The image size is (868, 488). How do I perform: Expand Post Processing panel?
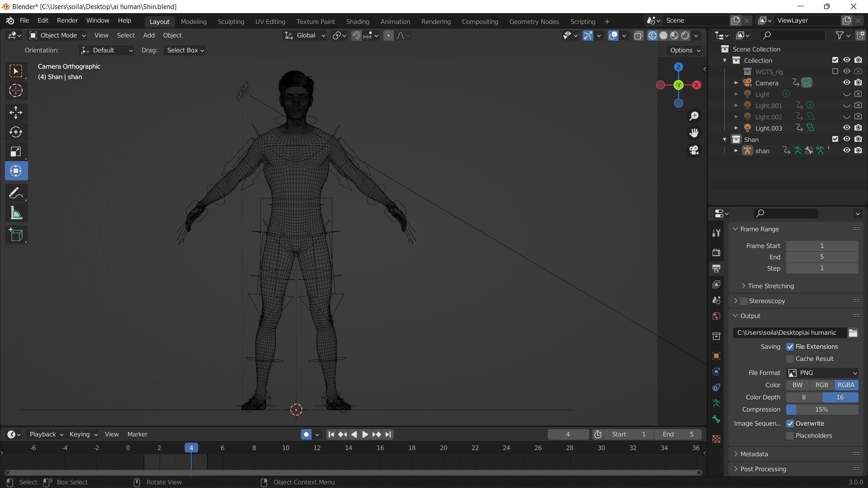click(x=763, y=469)
